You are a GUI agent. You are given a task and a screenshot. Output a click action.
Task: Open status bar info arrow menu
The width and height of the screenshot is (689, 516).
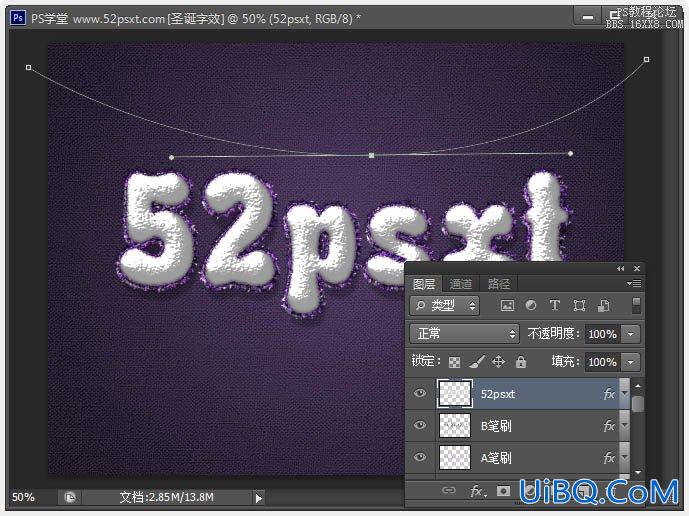(258, 498)
